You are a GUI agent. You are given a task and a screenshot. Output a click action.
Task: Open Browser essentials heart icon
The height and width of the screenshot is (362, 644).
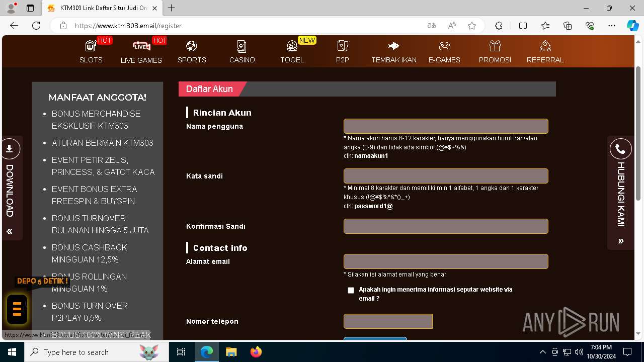point(590,26)
